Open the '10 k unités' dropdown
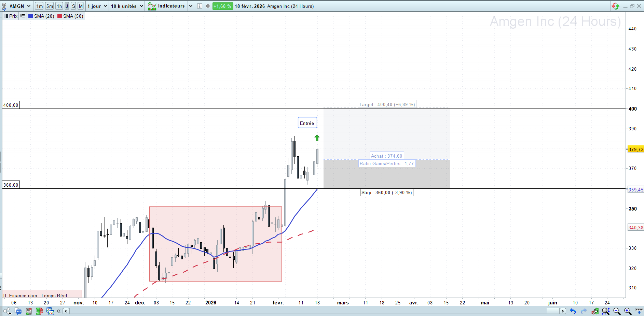The width and height of the screenshot is (644, 316). pos(127,6)
